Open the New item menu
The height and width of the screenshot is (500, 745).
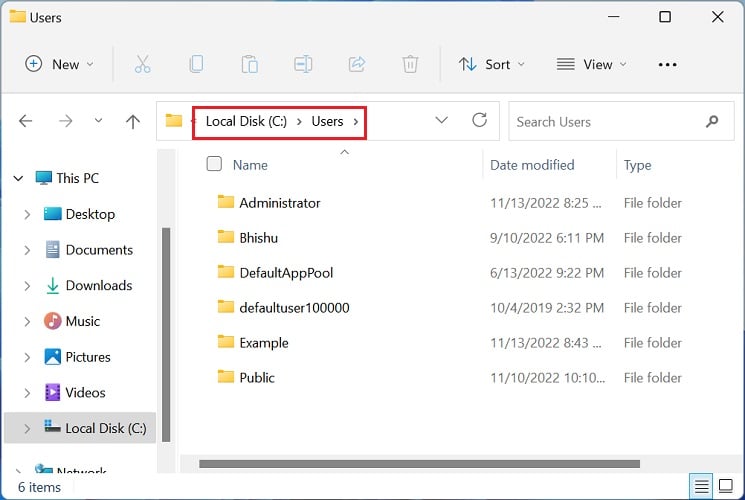(x=59, y=64)
